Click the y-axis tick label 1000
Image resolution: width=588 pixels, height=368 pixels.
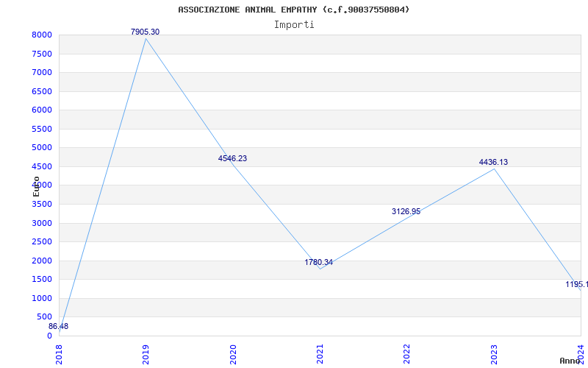pos(42,299)
